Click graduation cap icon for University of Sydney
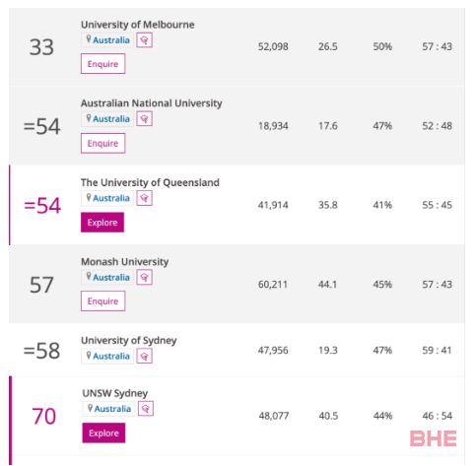Screen dimensions: 476x466 tap(144, 357)
